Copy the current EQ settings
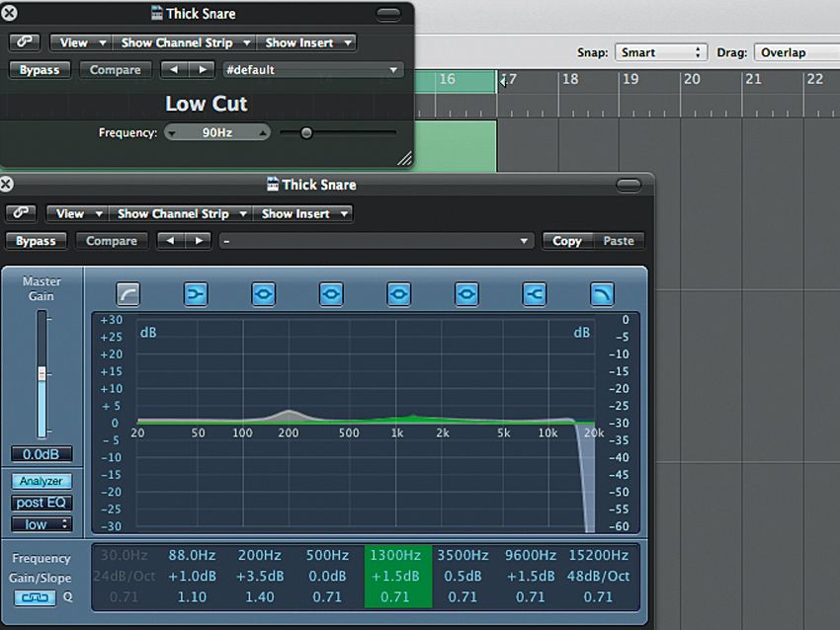Image resolution: width=840 pixels, height=630 pixels. (x=566, y=240)
